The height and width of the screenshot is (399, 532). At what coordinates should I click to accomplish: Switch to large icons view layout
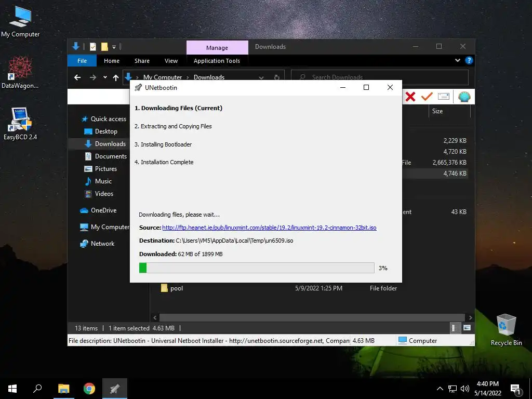pyautogui.click(x=467, y=328)
